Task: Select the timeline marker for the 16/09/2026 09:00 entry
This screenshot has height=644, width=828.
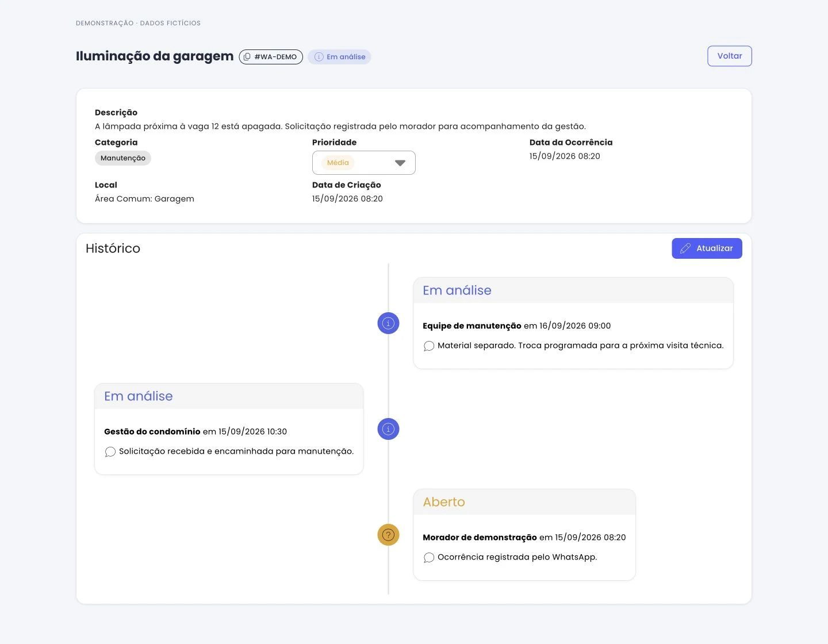Action: (388, 323)
